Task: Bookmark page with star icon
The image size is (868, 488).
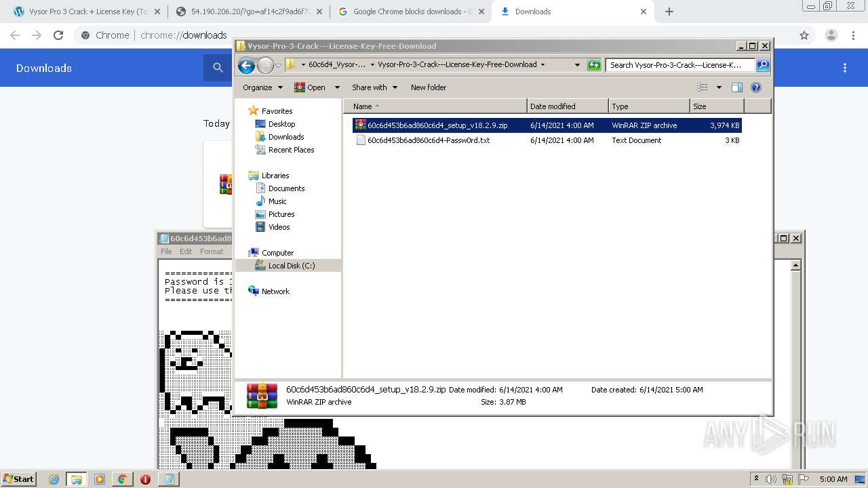Action: coord(804,35)
